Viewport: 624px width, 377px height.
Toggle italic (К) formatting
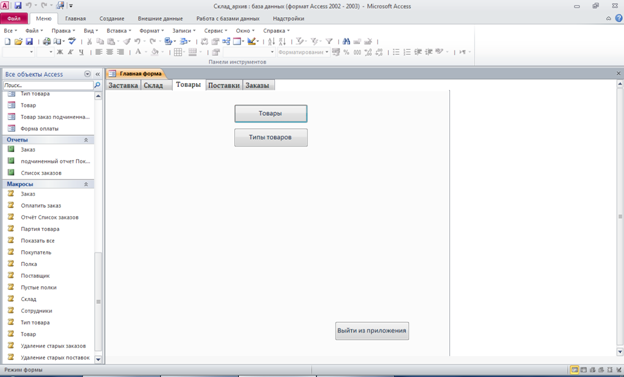70,52
